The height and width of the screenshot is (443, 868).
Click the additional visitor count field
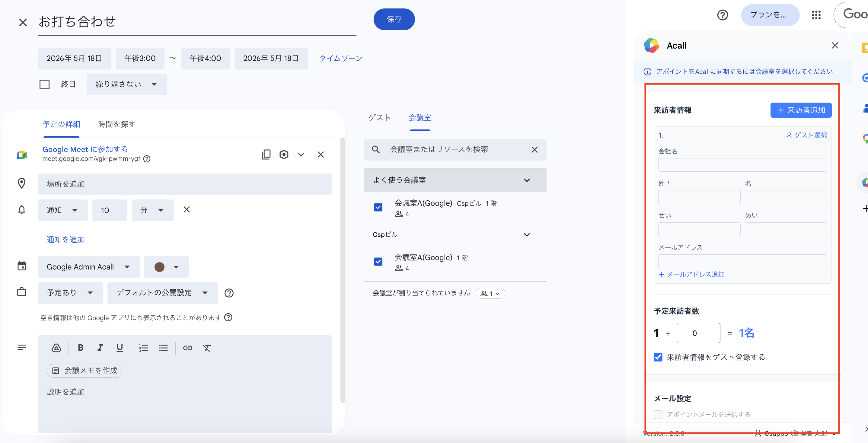pos(698,333)
